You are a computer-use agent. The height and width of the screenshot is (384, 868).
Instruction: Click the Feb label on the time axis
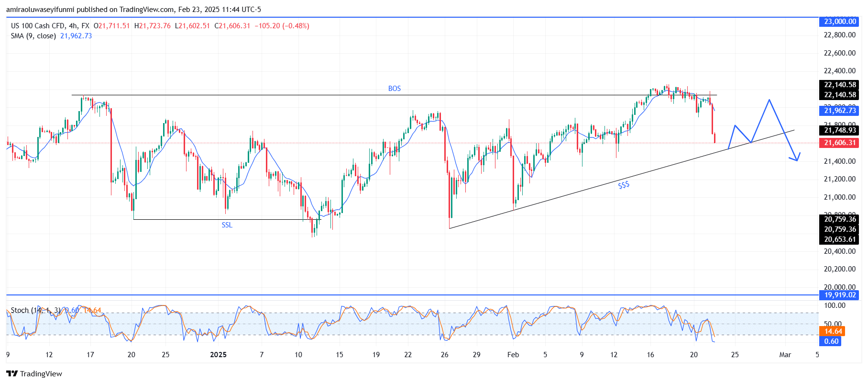[x=513, y=355]
